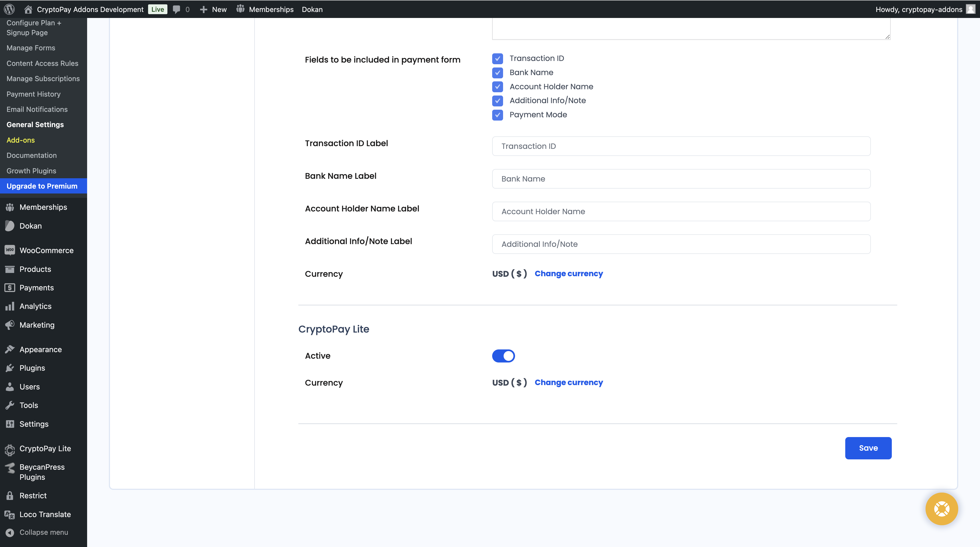
Task: Open Change currency for CryptoPay Lite
Action: [569, 382]
